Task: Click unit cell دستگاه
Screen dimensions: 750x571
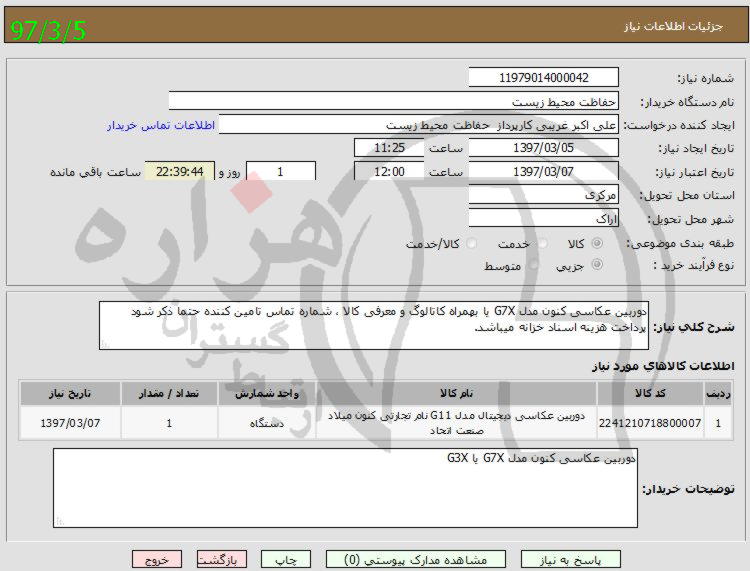Action: pos(266,423)
